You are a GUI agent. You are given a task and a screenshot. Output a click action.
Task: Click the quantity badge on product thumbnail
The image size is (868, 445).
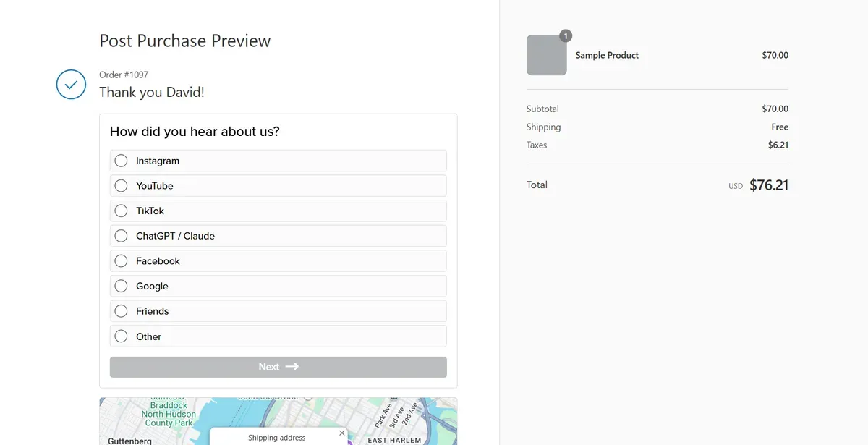coord(566,35)
